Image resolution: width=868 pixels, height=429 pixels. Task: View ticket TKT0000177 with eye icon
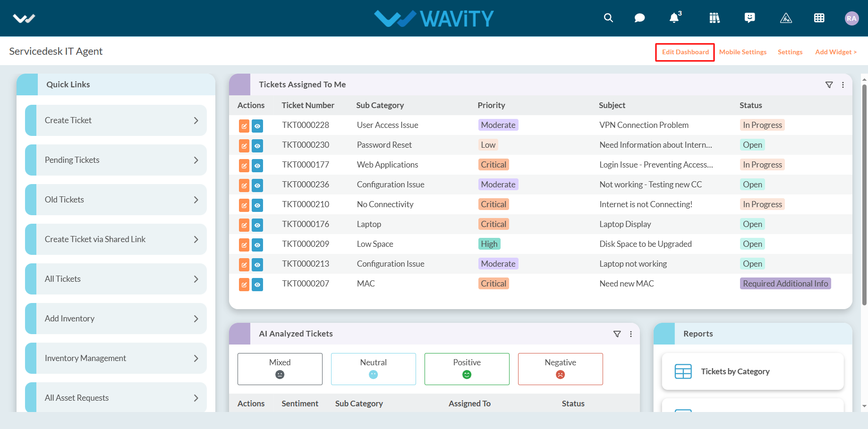pyautogui.click(x=257, y=166)
